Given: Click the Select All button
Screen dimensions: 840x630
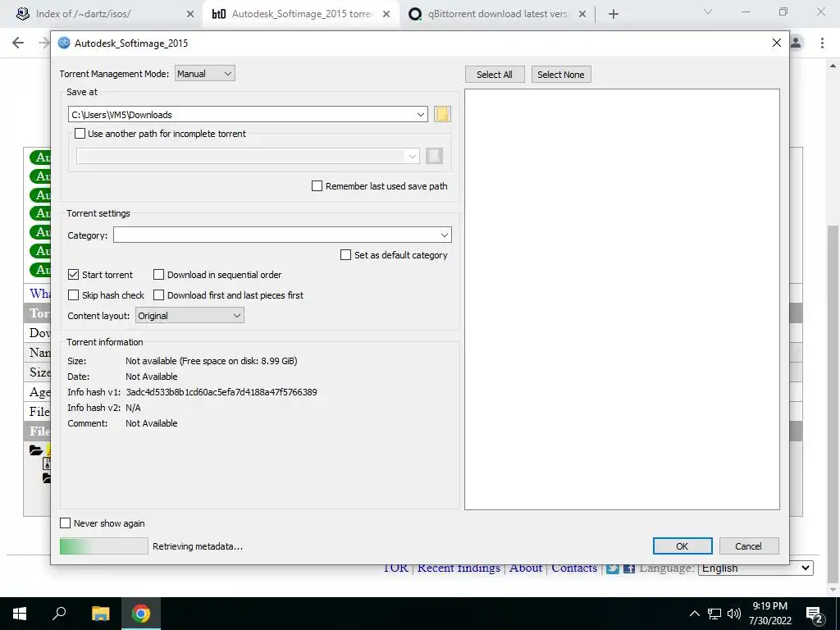Looking at the screenshot, I should pyautogui.click(x=495, y=75).
